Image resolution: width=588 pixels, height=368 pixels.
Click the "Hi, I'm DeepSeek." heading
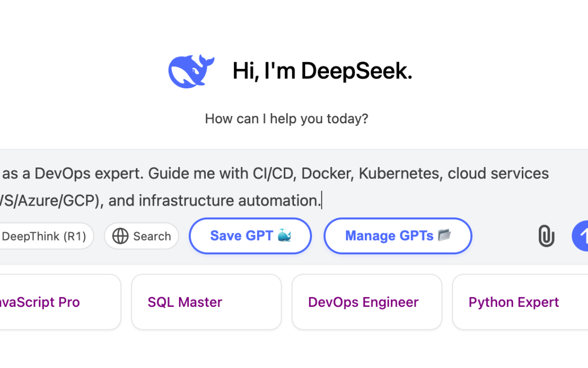pos(322,71)
